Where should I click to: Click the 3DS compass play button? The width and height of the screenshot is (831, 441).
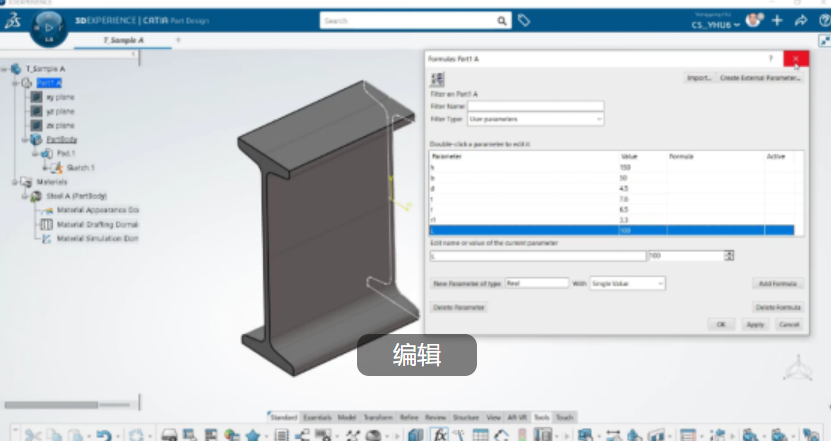click(x=49, y=27)
